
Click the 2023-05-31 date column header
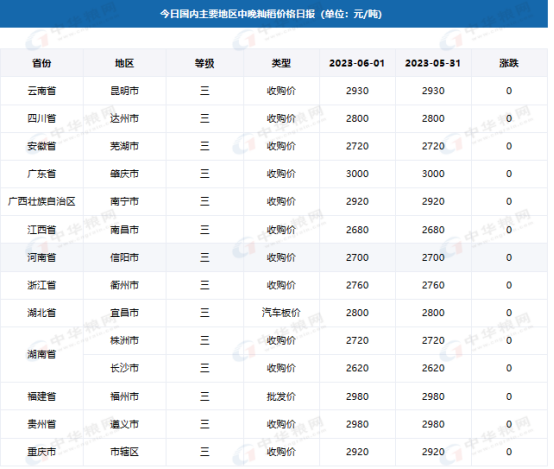click(x=433, y=63)
